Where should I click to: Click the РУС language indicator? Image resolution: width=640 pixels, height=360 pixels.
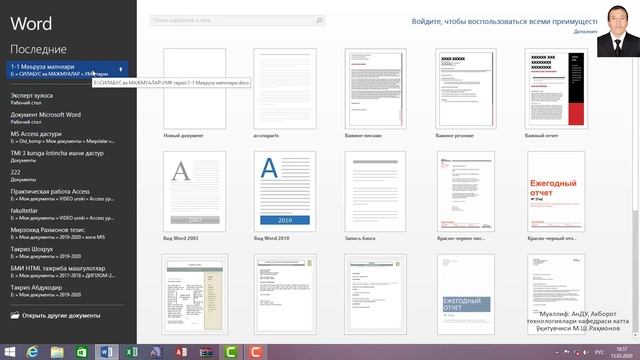point(600,352)
